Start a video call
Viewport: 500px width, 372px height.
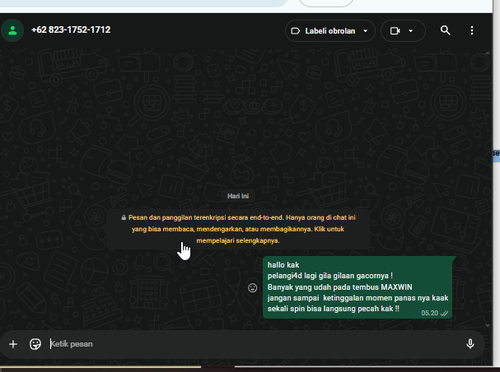click(x=395, y=31)
